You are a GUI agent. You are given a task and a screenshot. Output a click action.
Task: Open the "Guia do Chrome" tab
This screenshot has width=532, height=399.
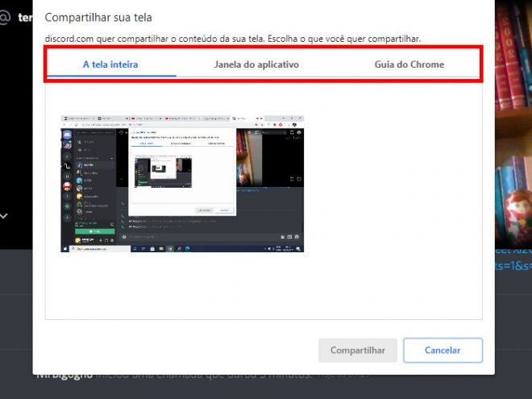click(x=409, y=64)
